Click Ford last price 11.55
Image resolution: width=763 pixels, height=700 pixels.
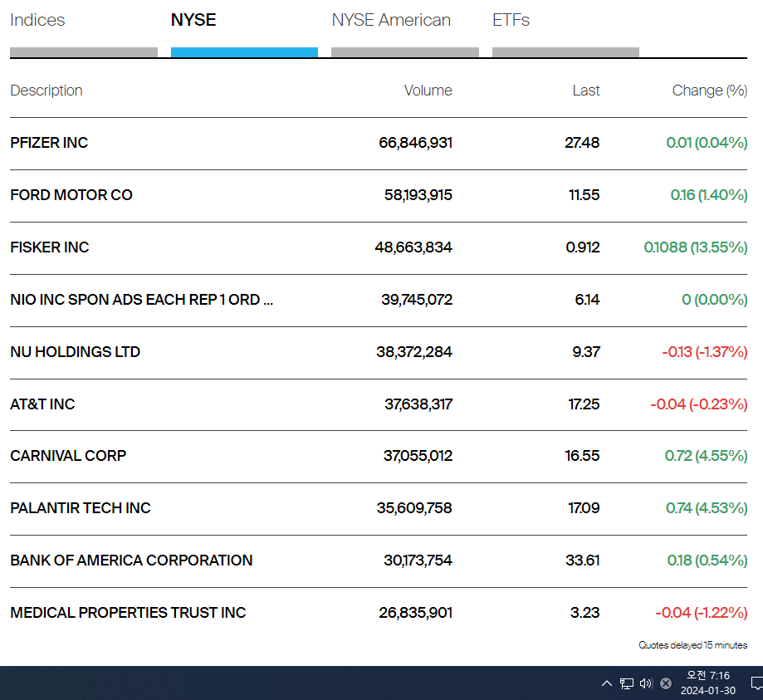coord(584,195)
